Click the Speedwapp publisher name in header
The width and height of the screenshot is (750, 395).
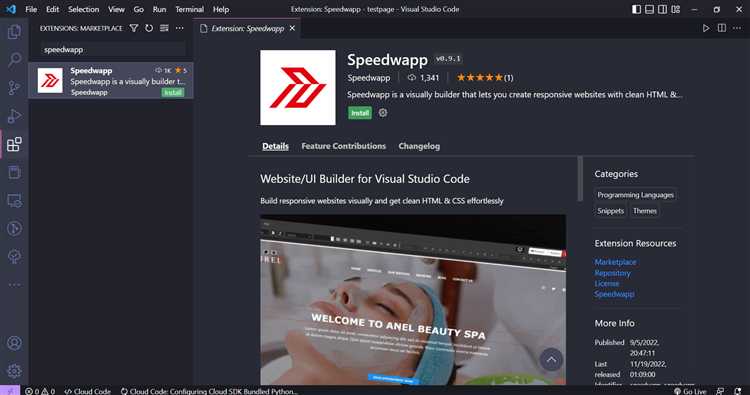pos(369,77)
